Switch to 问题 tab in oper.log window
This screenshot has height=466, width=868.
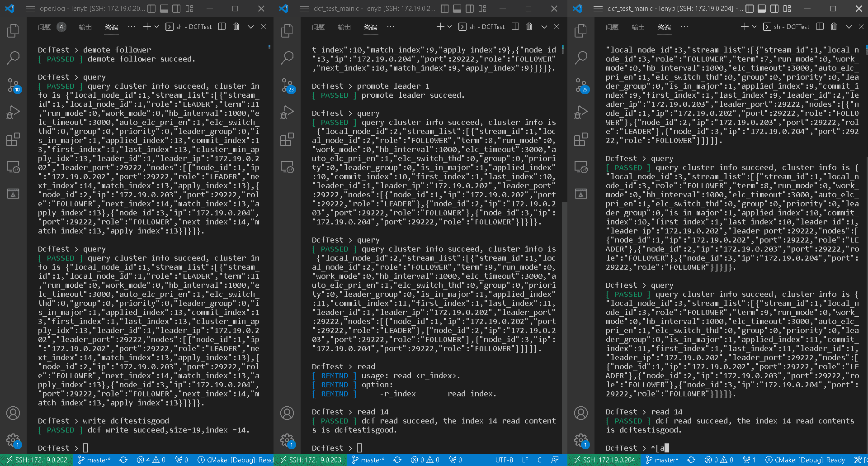44,27
